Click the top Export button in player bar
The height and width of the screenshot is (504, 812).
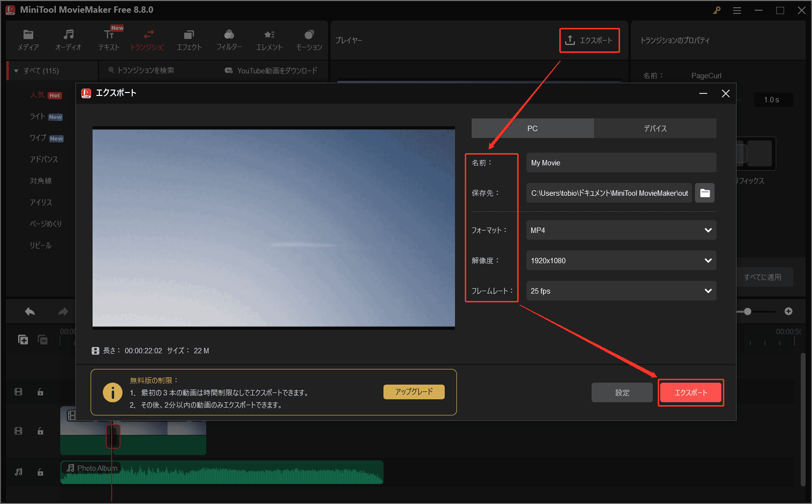(589, 40)
